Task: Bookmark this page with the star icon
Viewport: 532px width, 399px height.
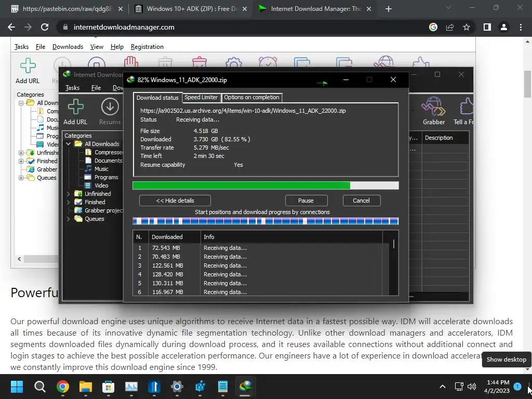Action: coord(467,27)
